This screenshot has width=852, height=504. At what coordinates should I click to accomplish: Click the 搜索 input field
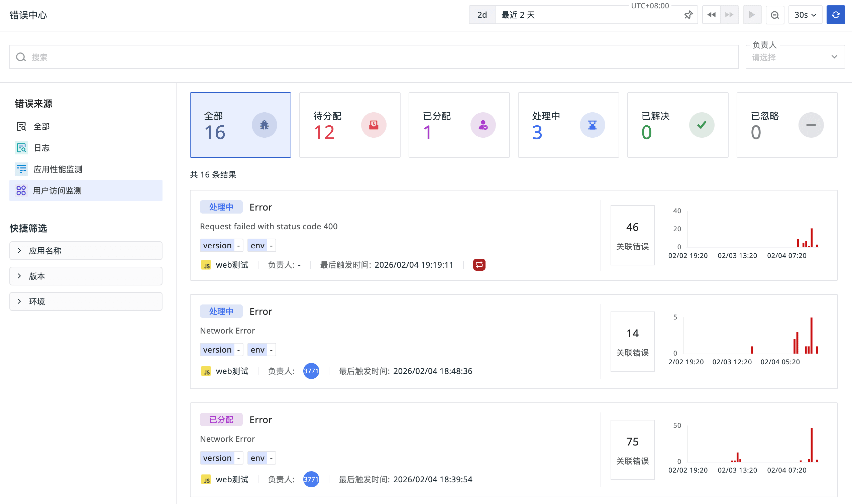click(x=374, y=57)
